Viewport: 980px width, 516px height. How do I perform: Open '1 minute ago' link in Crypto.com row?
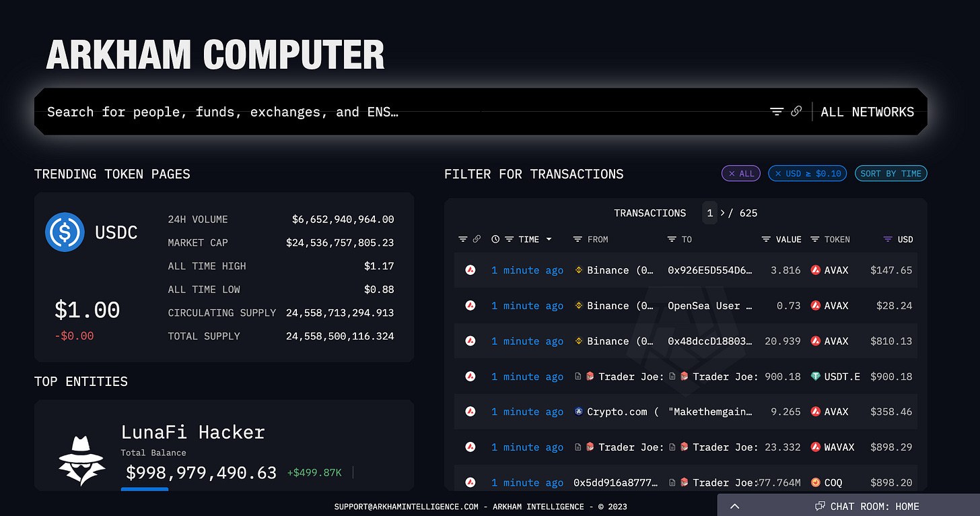click(527, 412)
